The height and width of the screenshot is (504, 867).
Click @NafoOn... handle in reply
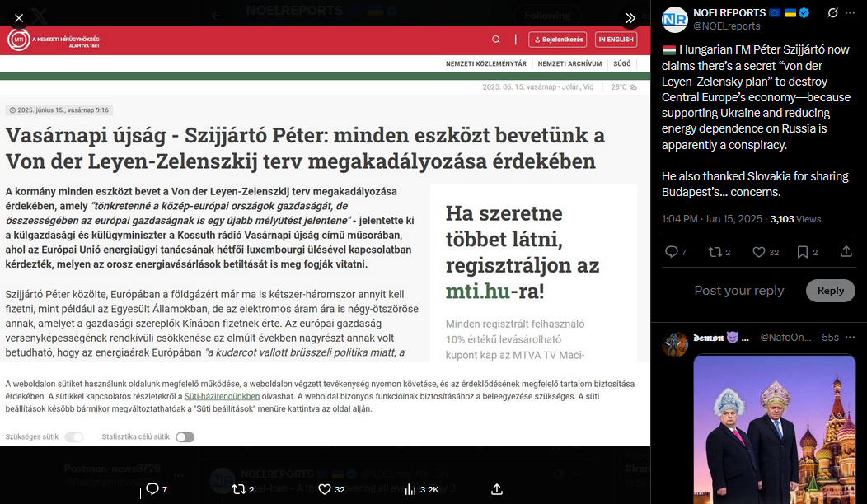(785, 337)
